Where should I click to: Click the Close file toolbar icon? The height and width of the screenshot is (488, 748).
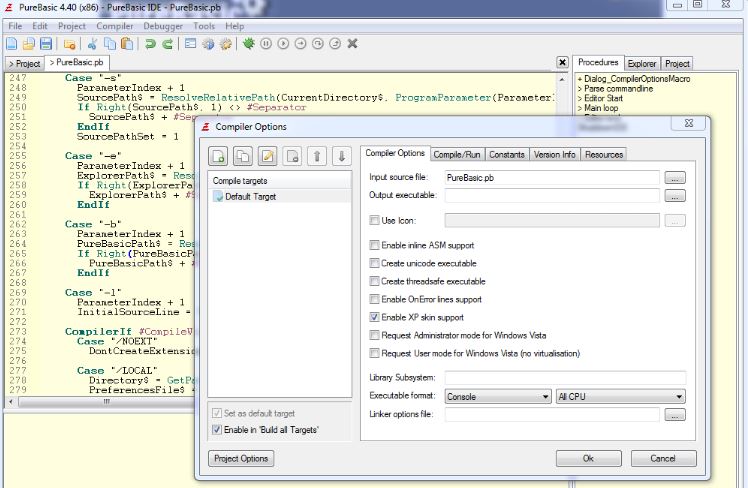pyautogui.click(x=70, y=44)
